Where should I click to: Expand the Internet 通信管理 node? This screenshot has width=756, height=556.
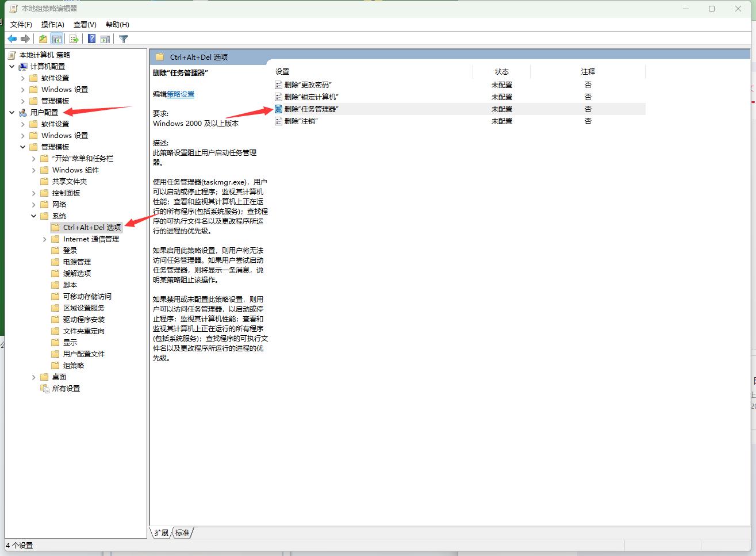coord(45,239)
